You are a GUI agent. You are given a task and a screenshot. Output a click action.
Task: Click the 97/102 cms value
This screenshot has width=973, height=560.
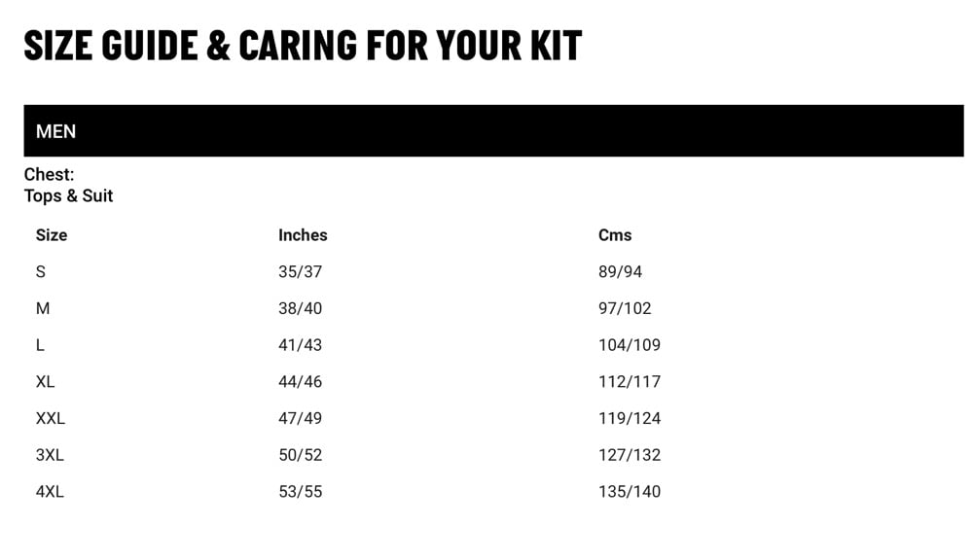tap(625, 308)
